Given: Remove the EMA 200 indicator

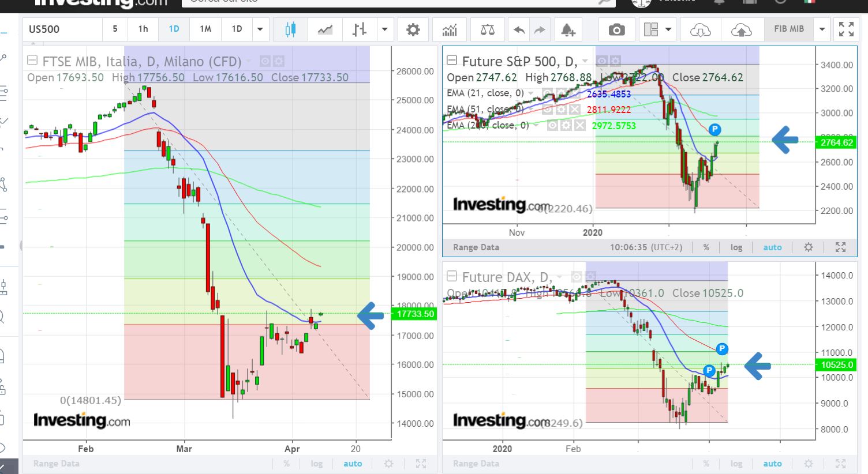Looking at the screenshot, I should (x=580, y=125).
